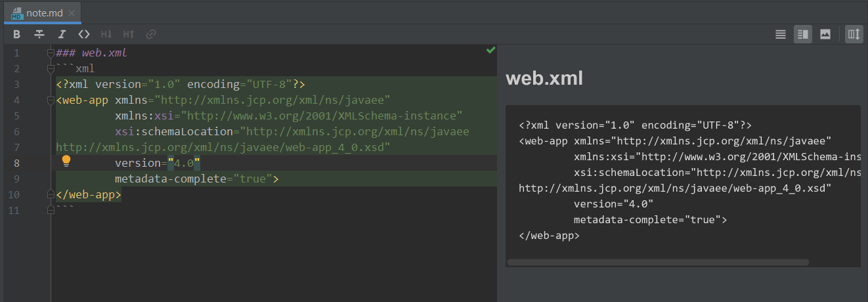The height and width of the screenshot is (302, 868).
Task: Collapse the header fold on line 1
Action: pos(51,53)
